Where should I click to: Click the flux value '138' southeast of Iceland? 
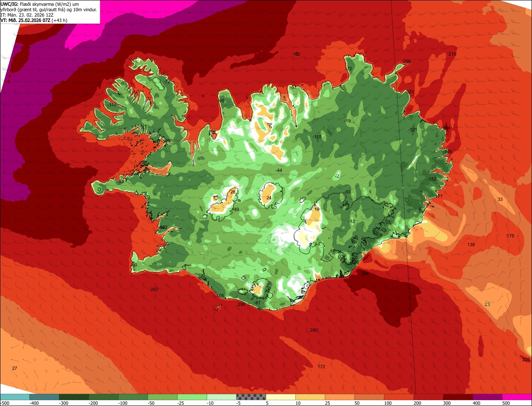pyautogui.click(x=471, y=245)
